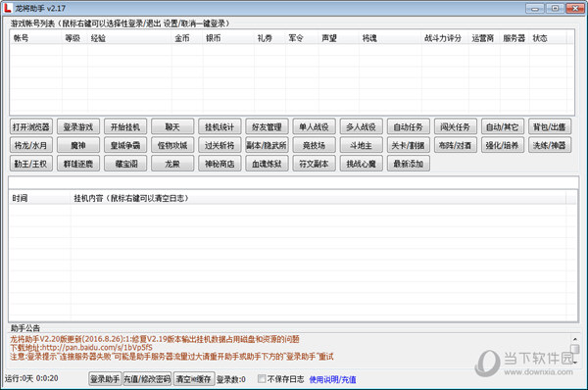Click the 藏宝阁 button
Viewport: 588px width, 390px height.
click(x=125, y=164)
